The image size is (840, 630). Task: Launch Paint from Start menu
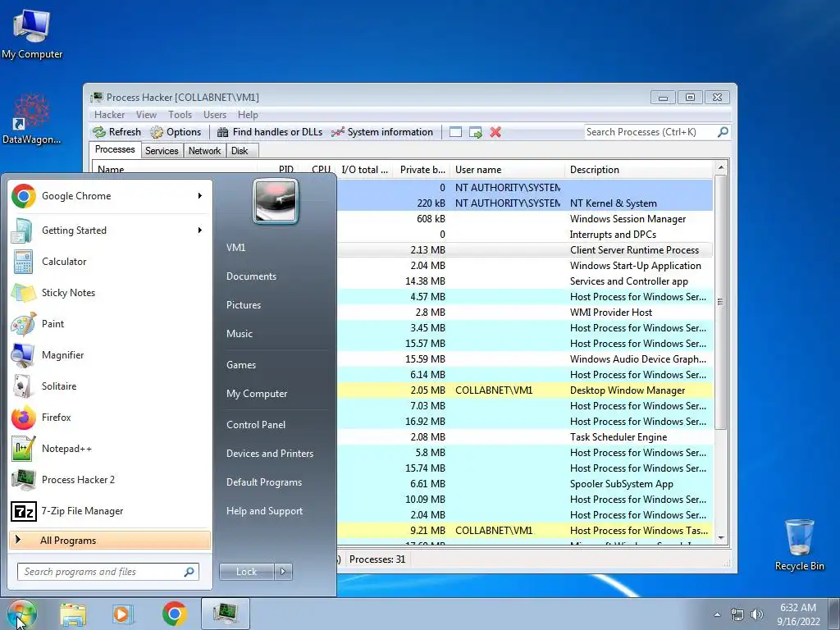coord(110,323)
